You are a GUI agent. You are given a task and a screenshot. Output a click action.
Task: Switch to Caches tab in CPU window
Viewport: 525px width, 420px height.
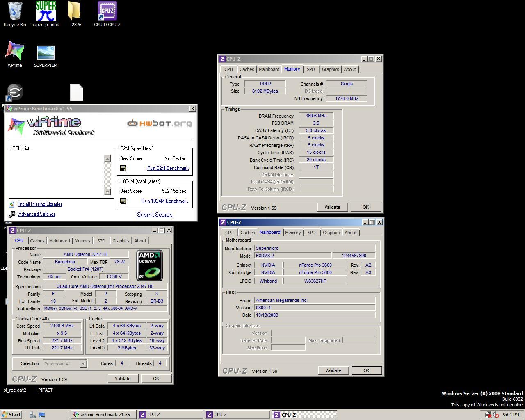tap(37, 241)
